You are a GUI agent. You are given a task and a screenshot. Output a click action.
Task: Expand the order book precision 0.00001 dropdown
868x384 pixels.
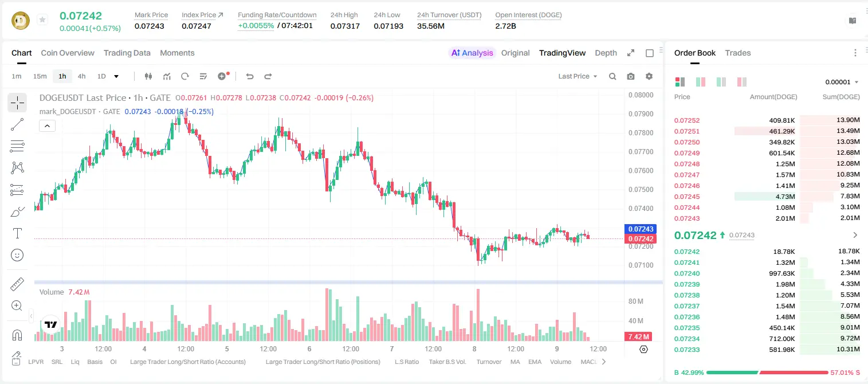842,82
